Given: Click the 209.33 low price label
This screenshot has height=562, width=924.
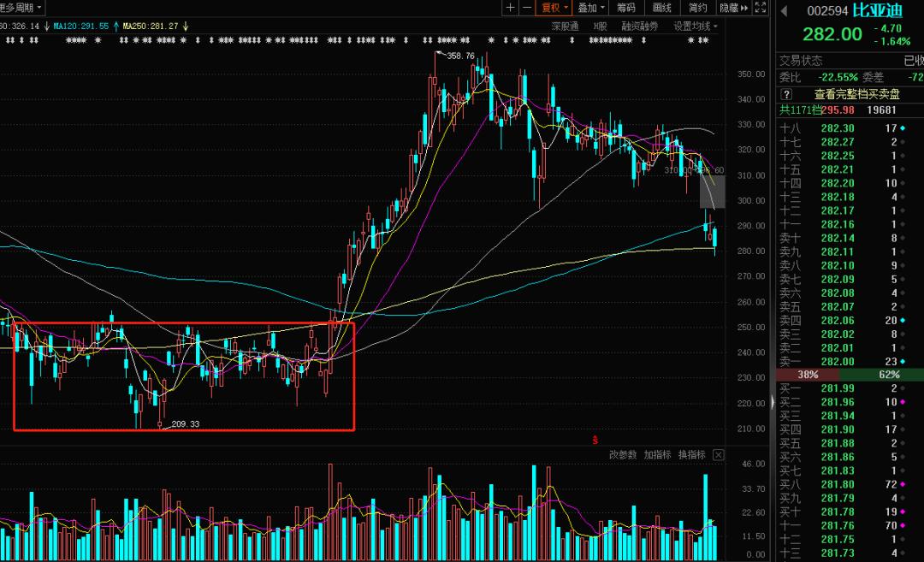Looking at the screenshot, I should click(185, 424).
